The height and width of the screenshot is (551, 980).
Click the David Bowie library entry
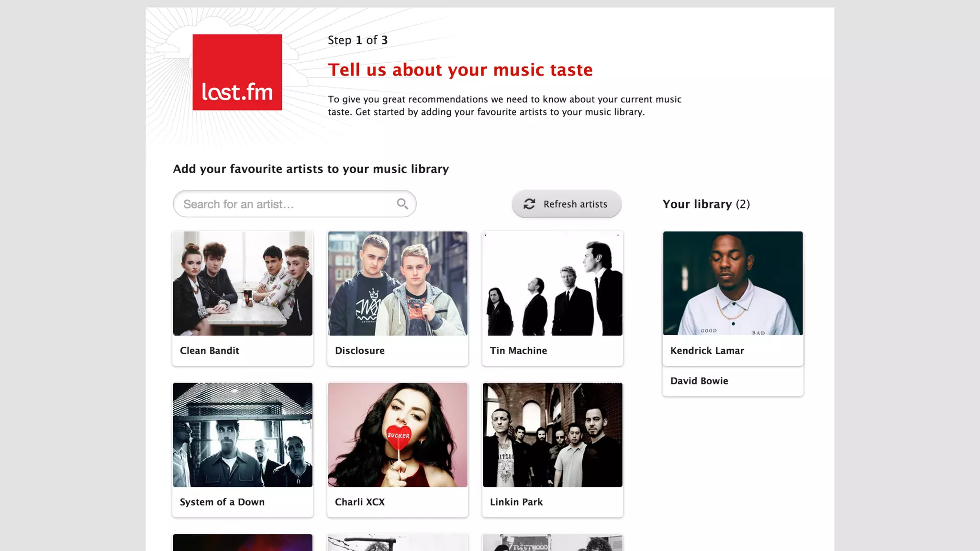tap(699, 381)
